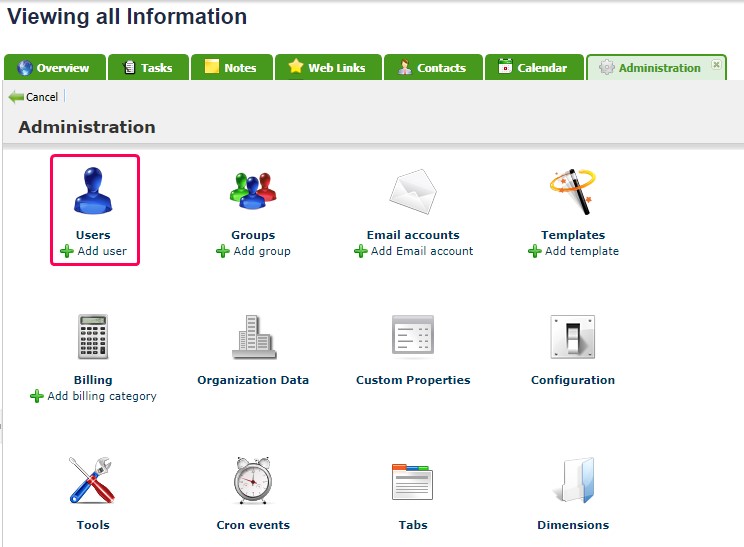Open the Custom Properties form icon

(413, 335)
